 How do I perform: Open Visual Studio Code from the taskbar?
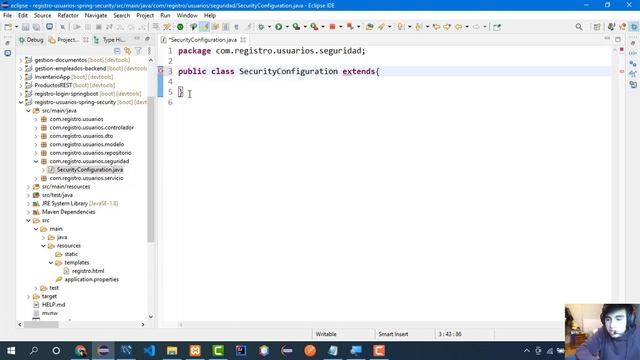(x=149, y=351)
